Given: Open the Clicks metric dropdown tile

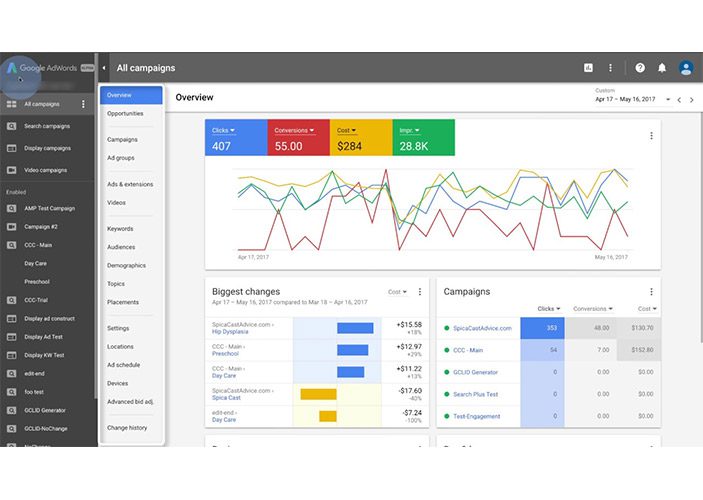Looking at the screenshot, I should pos(236,138).
